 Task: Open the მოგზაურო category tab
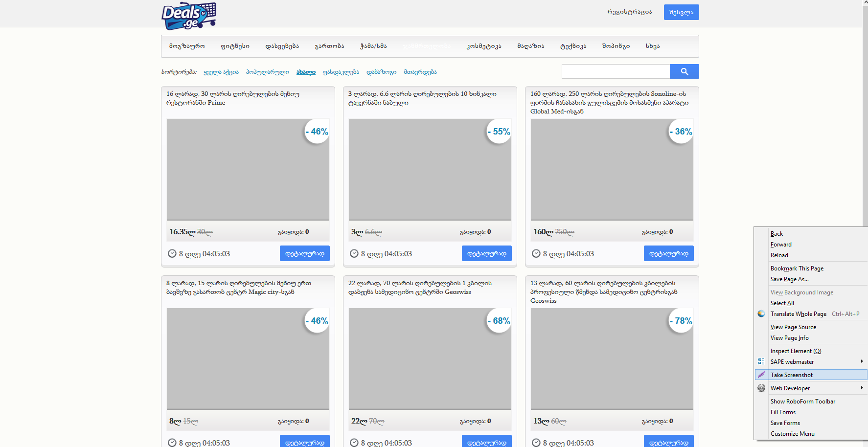187,46
